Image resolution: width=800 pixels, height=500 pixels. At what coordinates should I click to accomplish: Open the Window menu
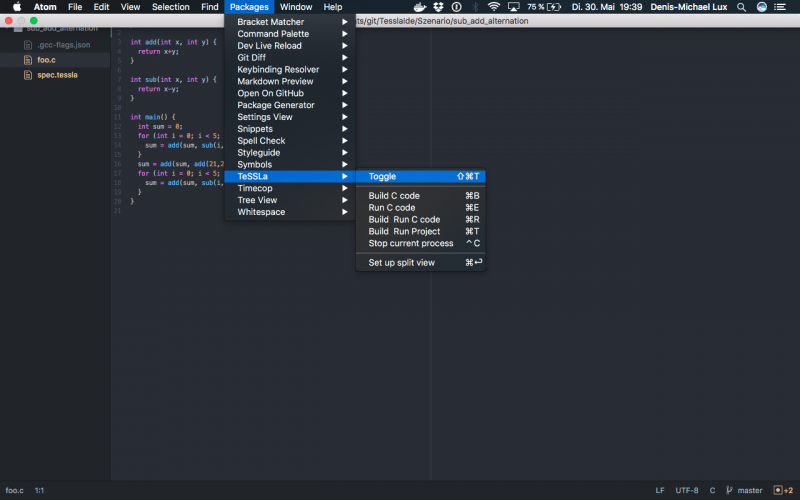pos(296,7)
